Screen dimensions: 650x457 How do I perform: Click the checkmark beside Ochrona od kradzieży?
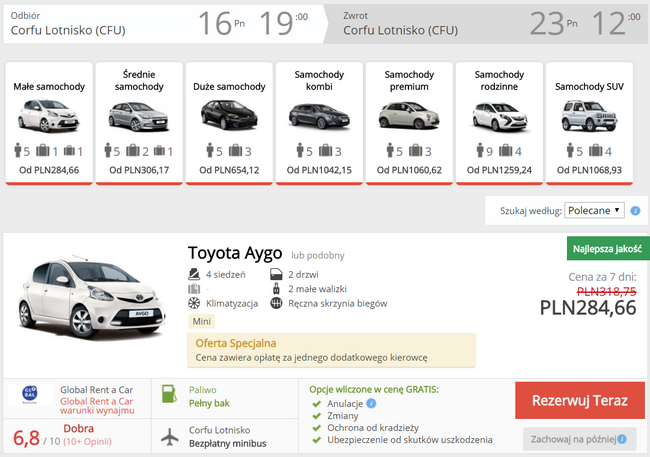coord(317,428)
